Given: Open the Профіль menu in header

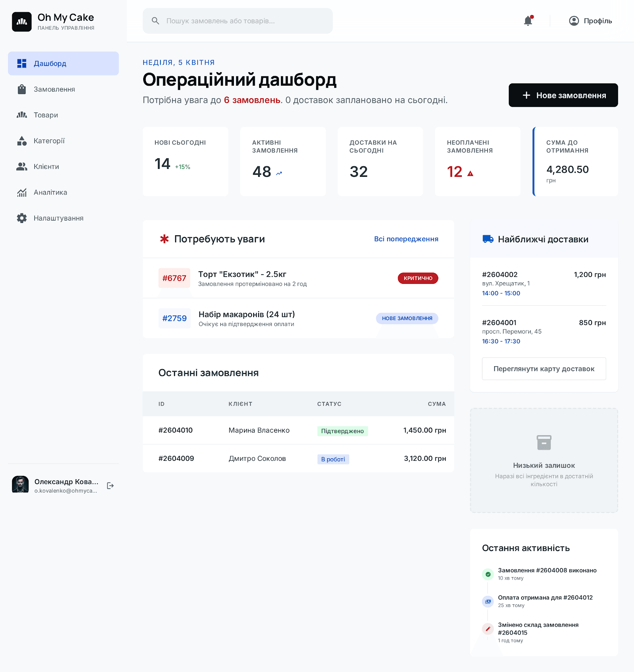Looking at the screenshot, I should [590, 21].
